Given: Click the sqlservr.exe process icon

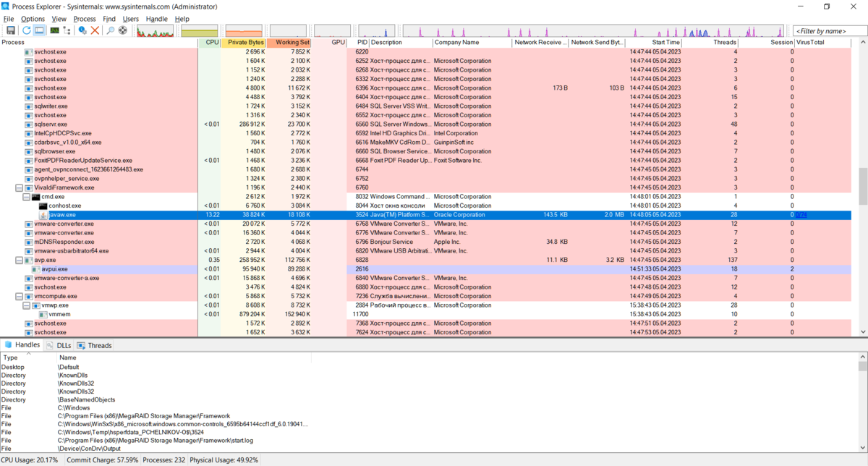Looking at the screenshot, I should pos(28,124).
